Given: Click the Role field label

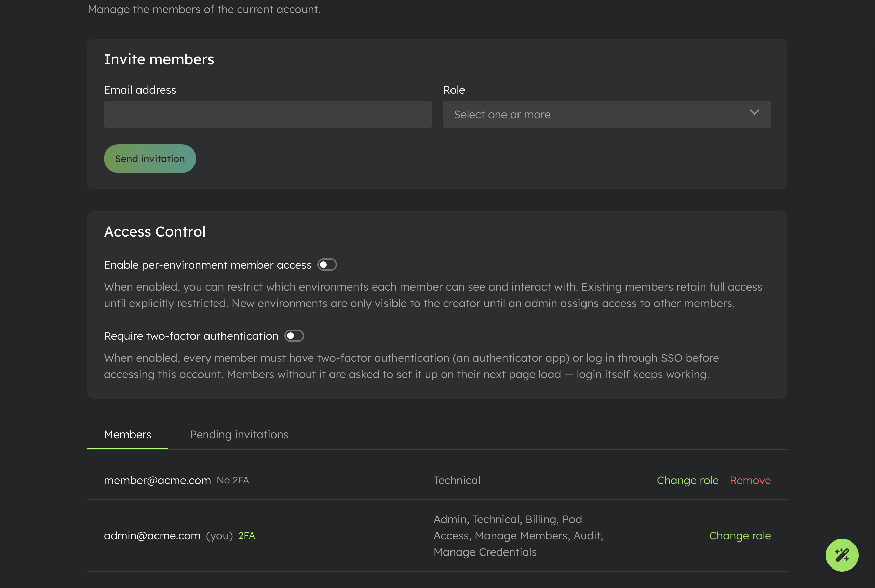Looking at the screenshot, I should (x=454, y=90).
